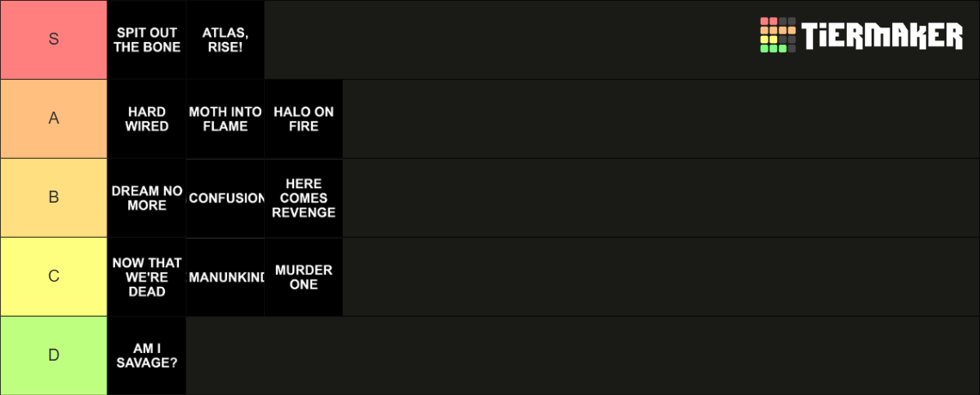Pick the MANUNKIND tile

click(x=225, y=277)
